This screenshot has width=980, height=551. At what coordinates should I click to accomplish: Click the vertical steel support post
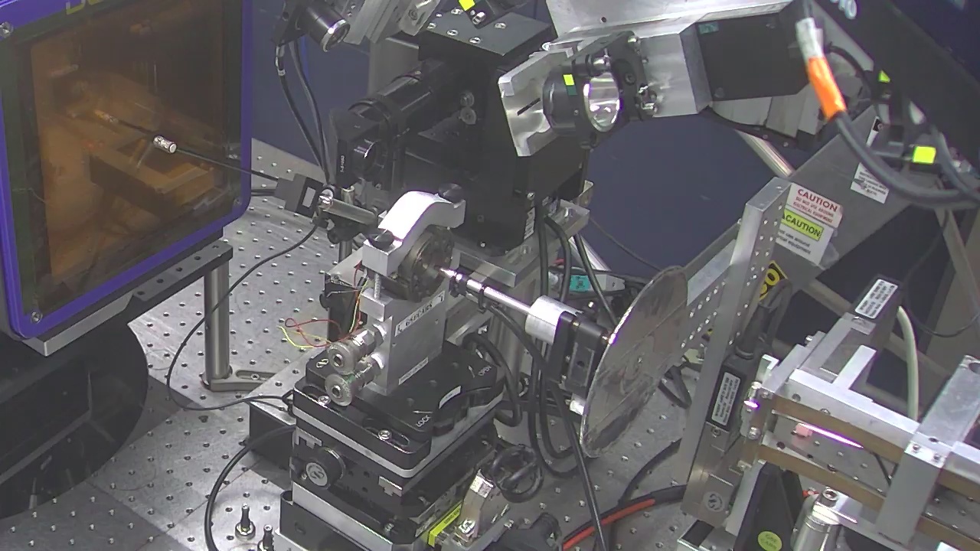(217, 323)
